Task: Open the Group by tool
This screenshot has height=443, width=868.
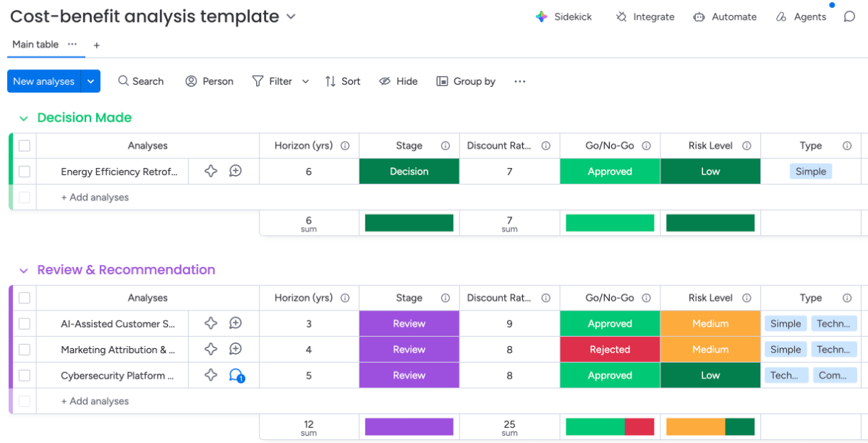Action: click(x=466, y=81)
